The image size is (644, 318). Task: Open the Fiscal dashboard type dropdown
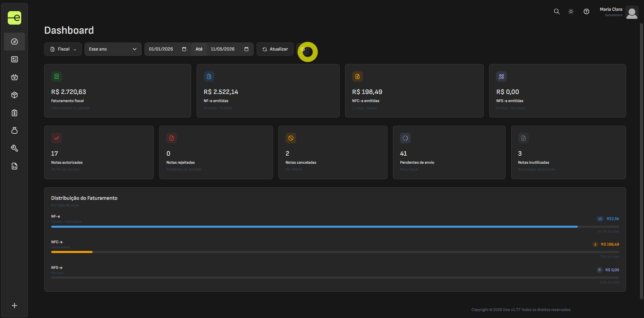tap(63, 49)
